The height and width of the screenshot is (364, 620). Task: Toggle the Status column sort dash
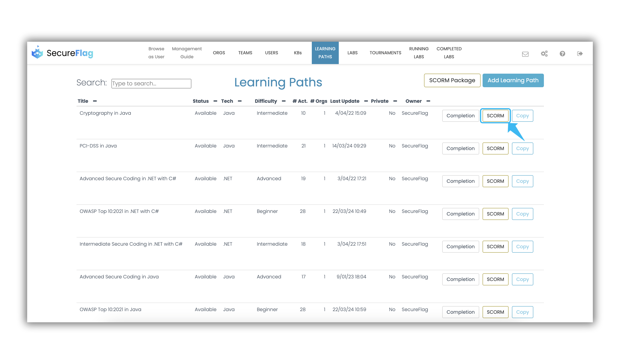[215, 101]
